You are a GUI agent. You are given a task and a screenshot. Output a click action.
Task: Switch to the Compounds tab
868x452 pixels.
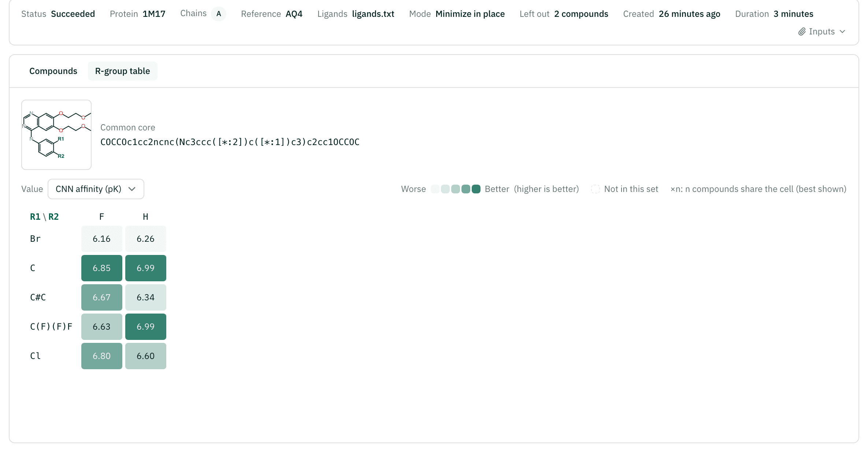pos(53,71)
